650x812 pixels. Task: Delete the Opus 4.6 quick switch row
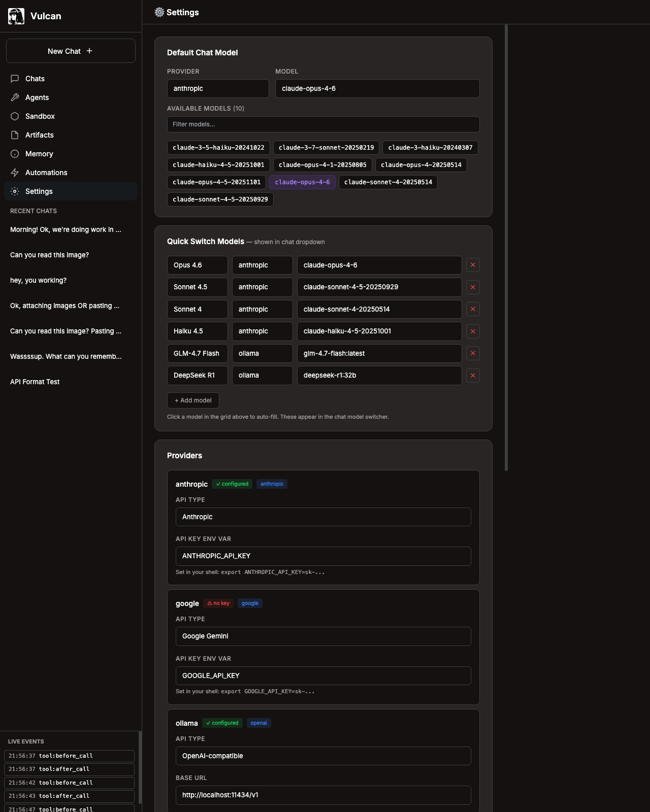pyautogui.click(x=473, y=265)
